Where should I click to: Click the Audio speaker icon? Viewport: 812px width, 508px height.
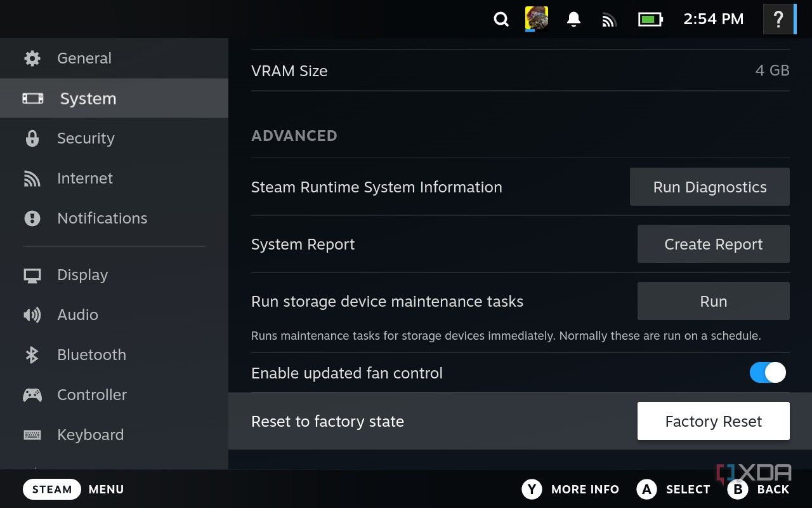click(x=32, y=315)
